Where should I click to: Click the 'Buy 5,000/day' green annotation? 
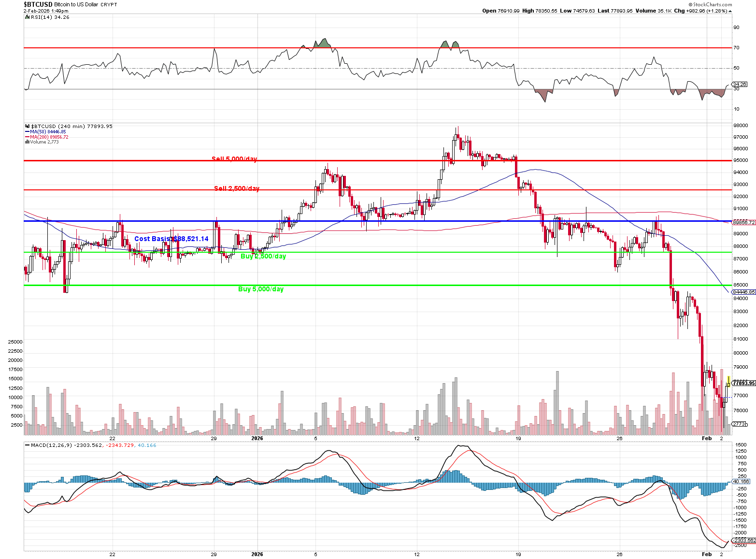pyautogui.click(x=261, y=289)
